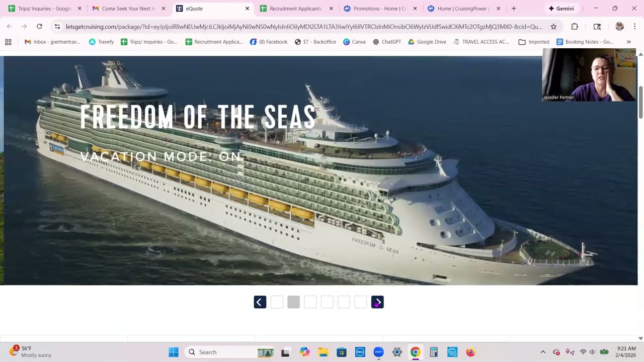Image resolution: width=644 pixels, height=362 pixels.
Task: Show hidden system tray icons
Action: point(542,352)
